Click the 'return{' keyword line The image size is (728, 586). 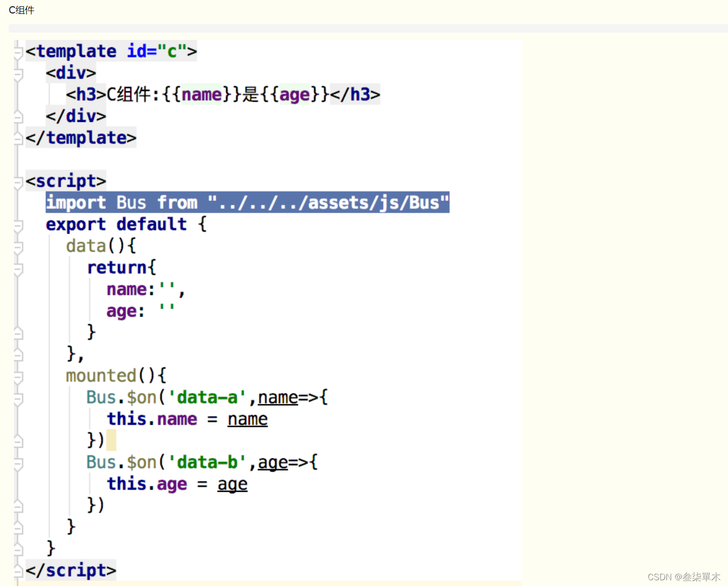(122, 267)
